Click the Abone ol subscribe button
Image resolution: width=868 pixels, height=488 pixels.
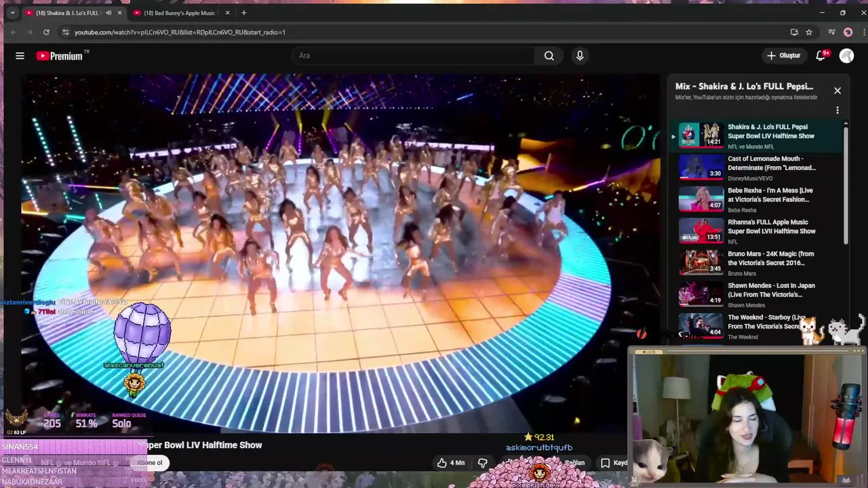coord(150,462)
